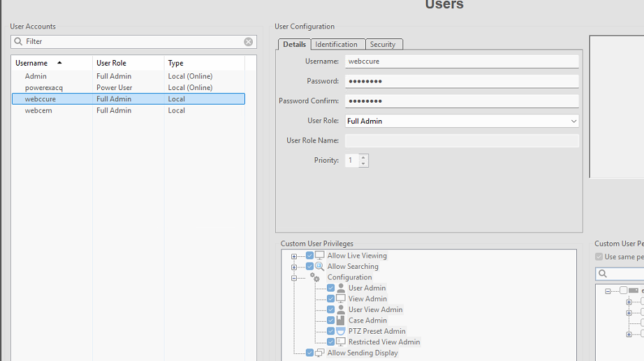
Task: Open the Security tab
Action: point(383,45)
